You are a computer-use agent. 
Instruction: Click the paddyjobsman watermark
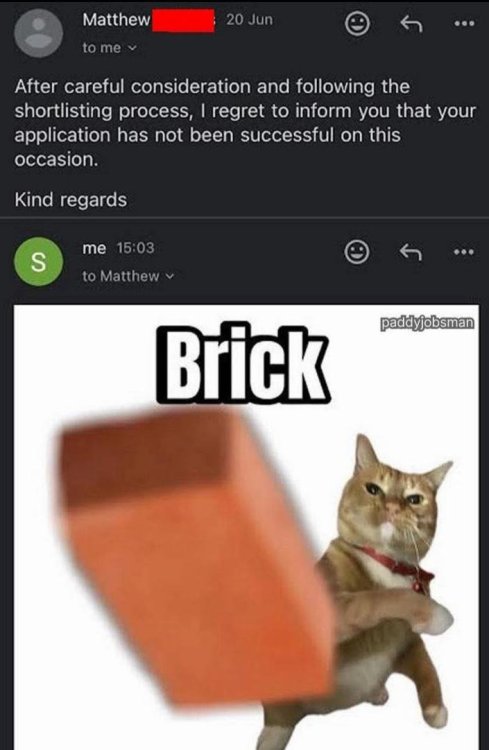pos(428,323)
